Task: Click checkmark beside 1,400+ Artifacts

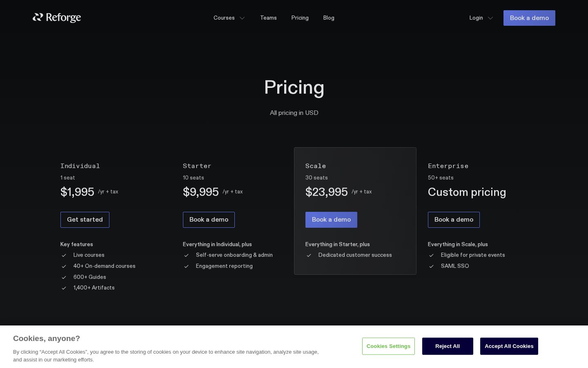Action: 64,288
